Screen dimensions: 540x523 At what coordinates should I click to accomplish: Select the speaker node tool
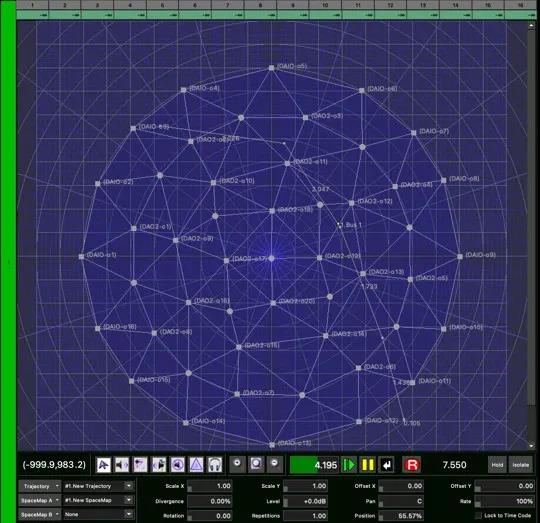click(122, 465)
